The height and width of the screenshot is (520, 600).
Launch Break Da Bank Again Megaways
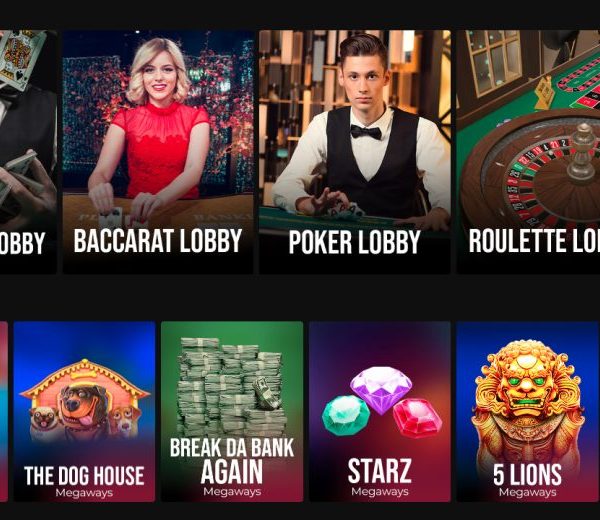[x=232, y=411]
